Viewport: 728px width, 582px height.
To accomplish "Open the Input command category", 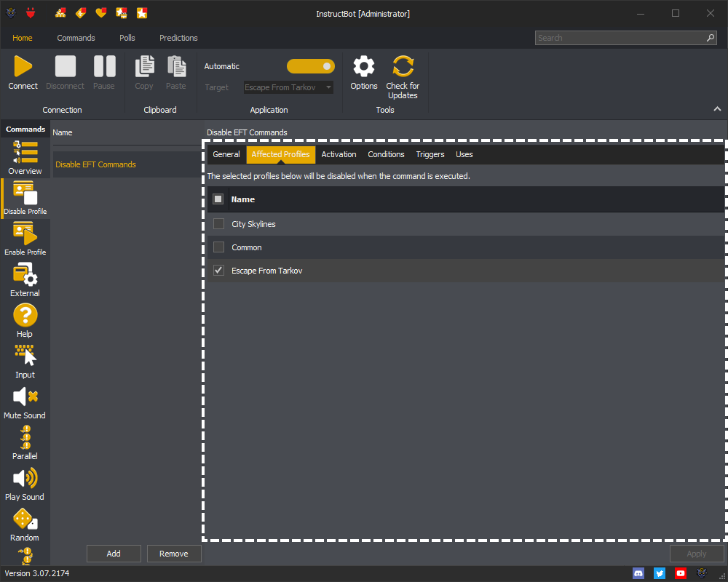I will coord(25,362).
